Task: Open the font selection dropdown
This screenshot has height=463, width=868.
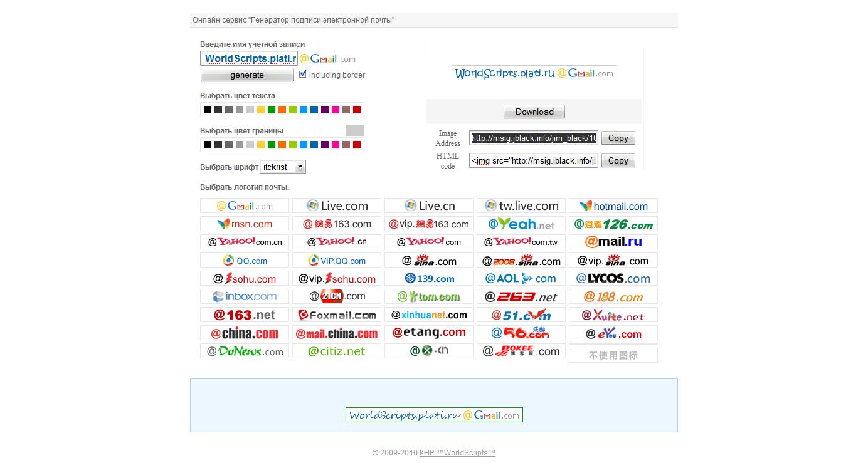Action: click(x=300, y=167)
